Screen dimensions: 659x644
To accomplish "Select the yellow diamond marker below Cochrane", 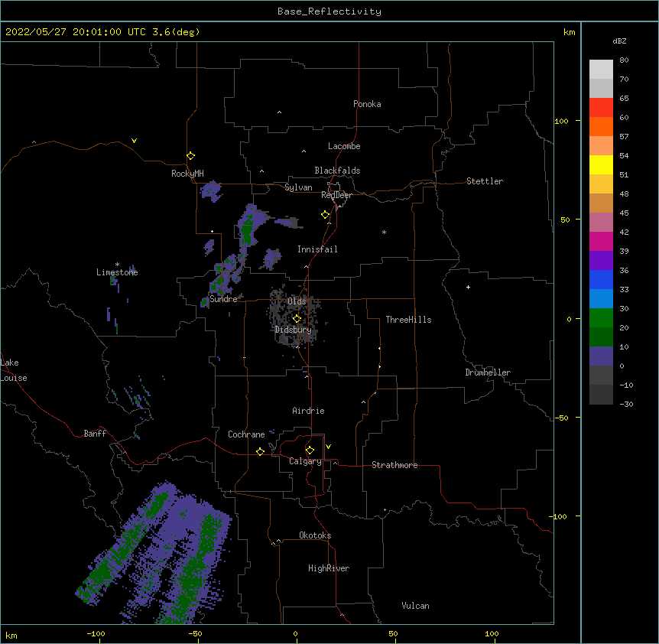I will 260,451.
